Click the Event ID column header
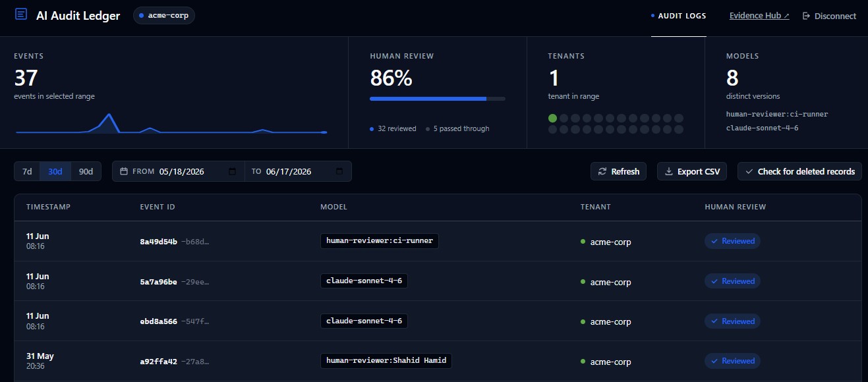The image size is (868, 382). (158, 207)
